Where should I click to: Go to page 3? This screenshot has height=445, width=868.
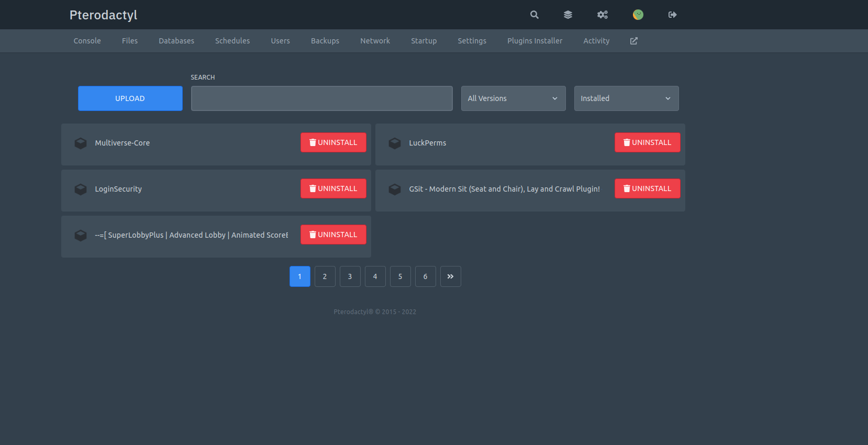click(350, 276)
